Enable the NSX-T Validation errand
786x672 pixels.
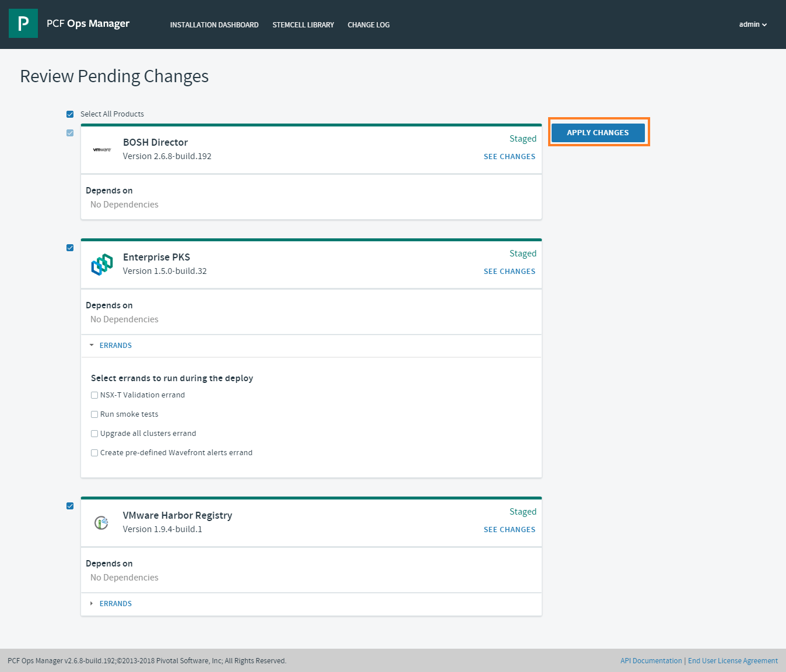94,395
